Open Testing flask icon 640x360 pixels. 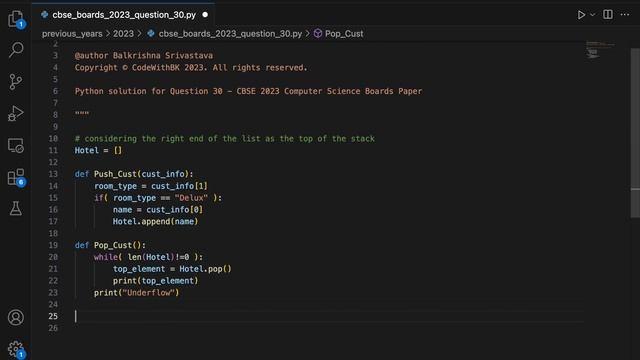(16, 209)
